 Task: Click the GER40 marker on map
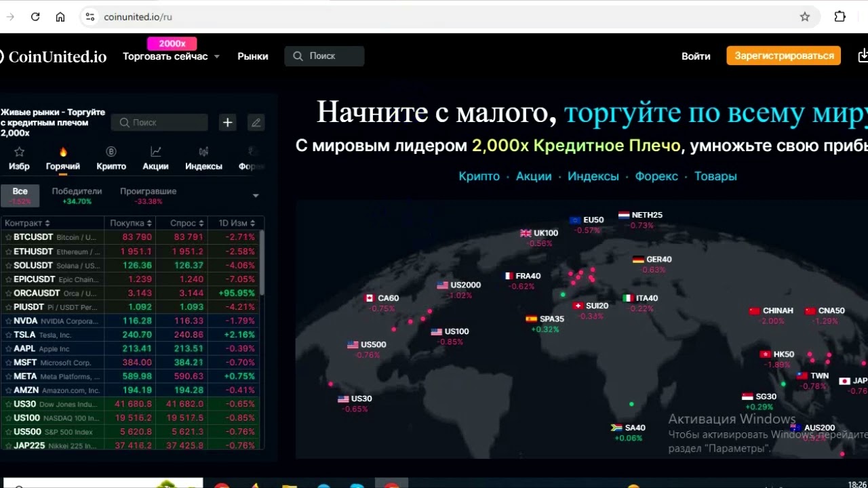(652, 264)
